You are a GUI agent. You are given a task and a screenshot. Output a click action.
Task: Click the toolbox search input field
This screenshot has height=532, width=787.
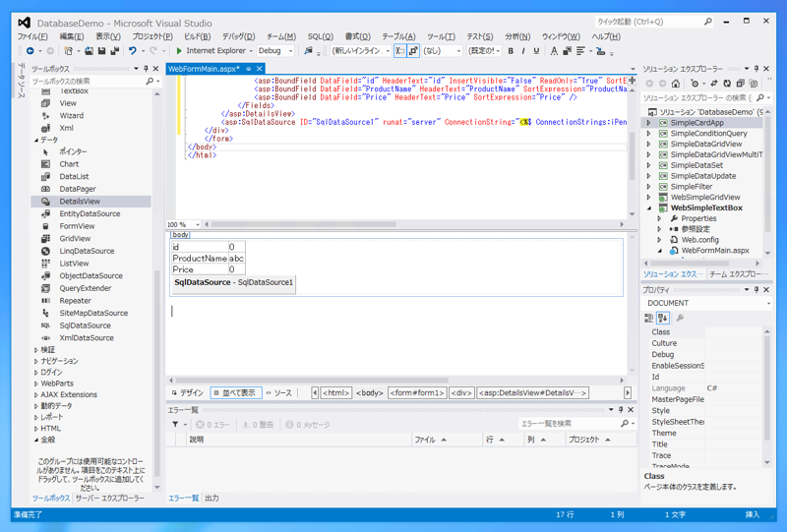(x=88, y=82)
